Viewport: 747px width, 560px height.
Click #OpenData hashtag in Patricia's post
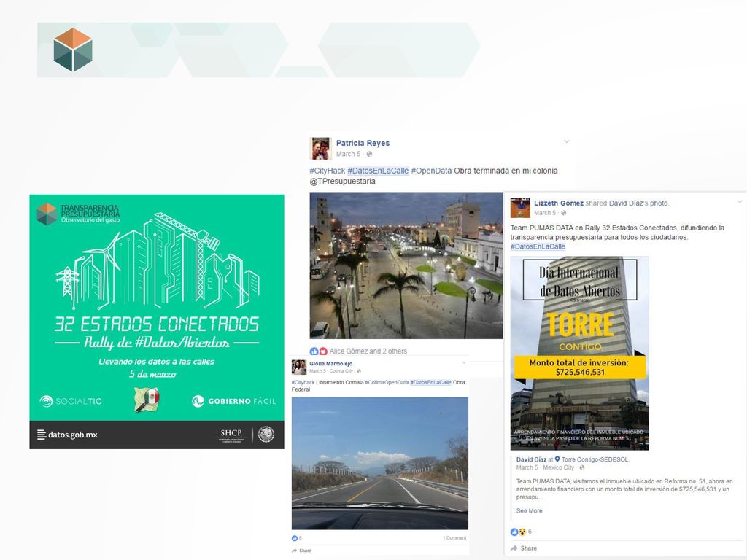coord(431,171)
